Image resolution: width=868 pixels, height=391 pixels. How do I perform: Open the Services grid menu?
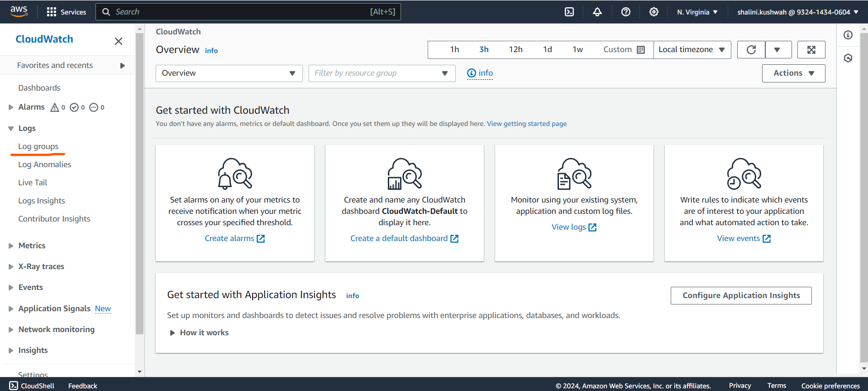pos(66,12)
